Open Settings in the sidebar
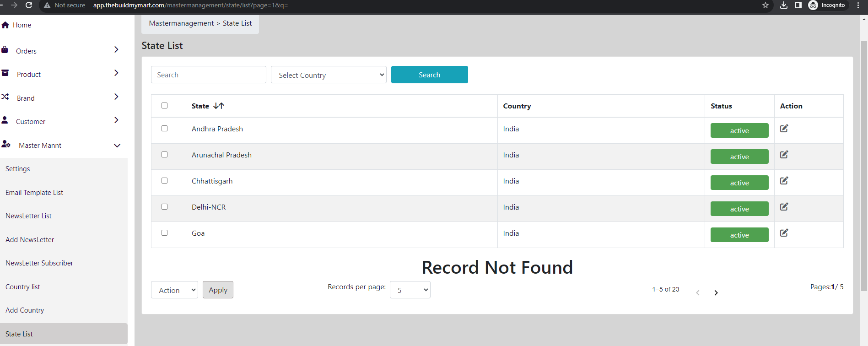The image size is (868, 346). pyautogui.click(x=18, y=169)
